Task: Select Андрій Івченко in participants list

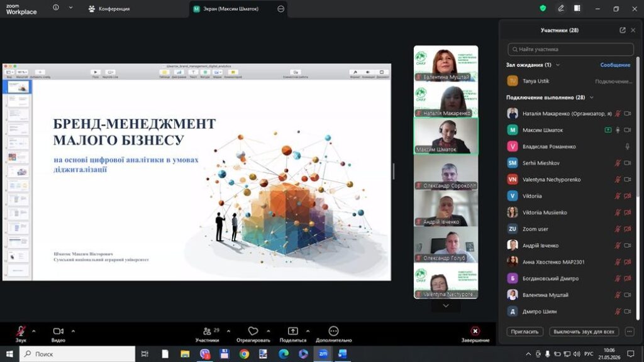Action: (569, 246)
